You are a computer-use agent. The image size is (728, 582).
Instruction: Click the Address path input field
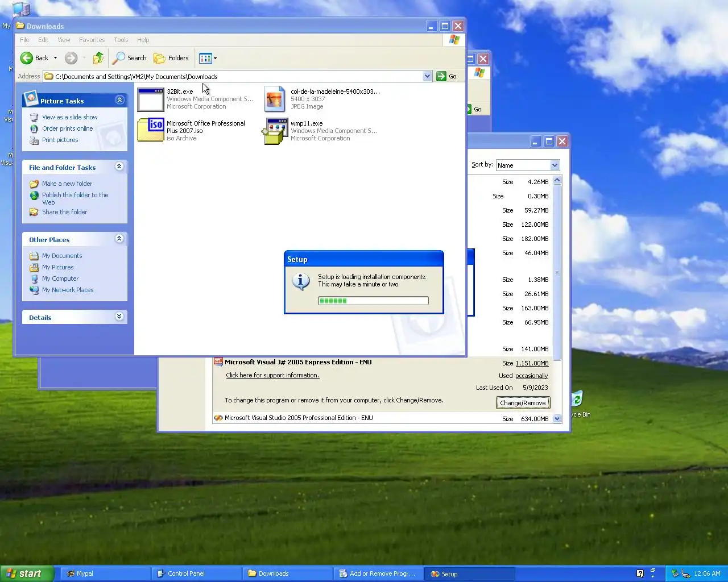click(238, 76)
